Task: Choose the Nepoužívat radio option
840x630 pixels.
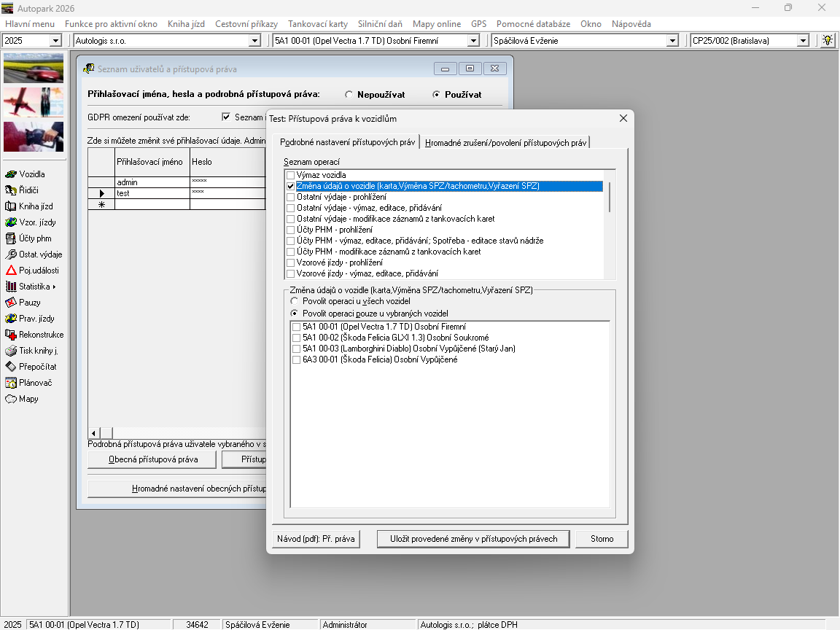Action: click(x=349, y=95)
